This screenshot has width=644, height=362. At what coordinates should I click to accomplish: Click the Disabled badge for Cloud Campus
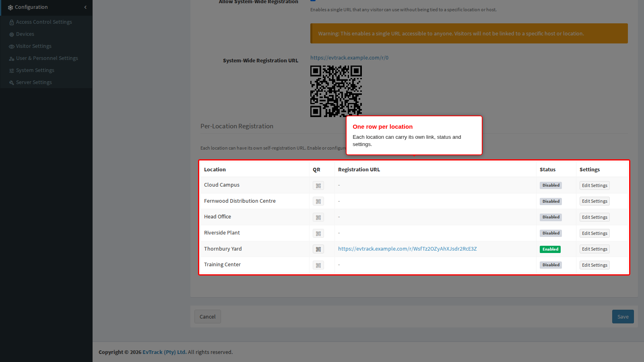[x=551, y=185]
